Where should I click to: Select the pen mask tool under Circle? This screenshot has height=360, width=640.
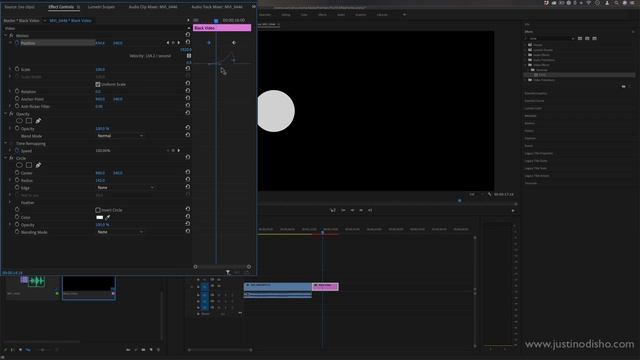tap(38, 165)
